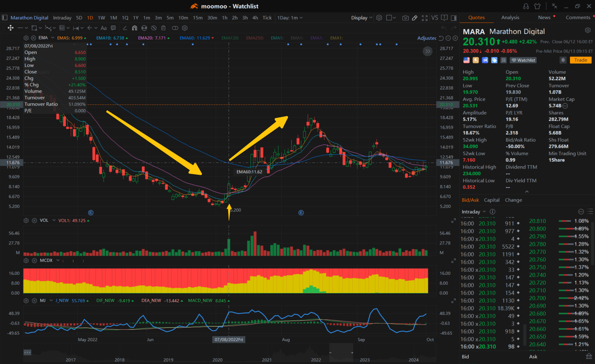The height and width of the screenshot is (364, 595).
Task: Expand the VOL panel to full size
Action: click(454, 221)
